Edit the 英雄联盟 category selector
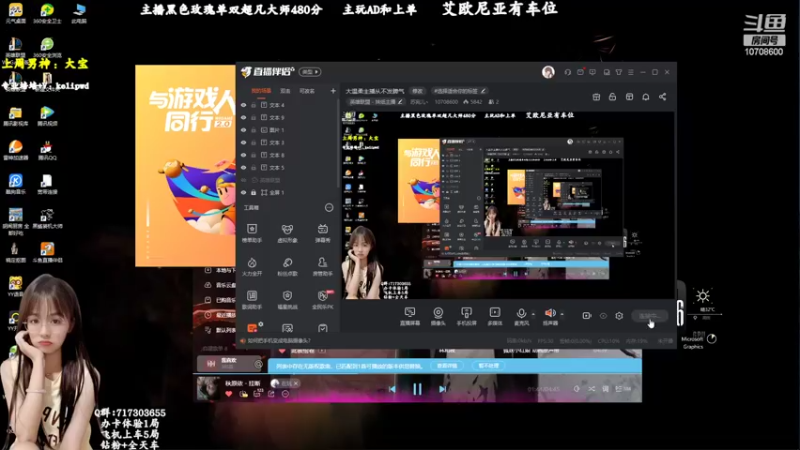Viewport: 800px width, 450px height. tap(377, 102)
